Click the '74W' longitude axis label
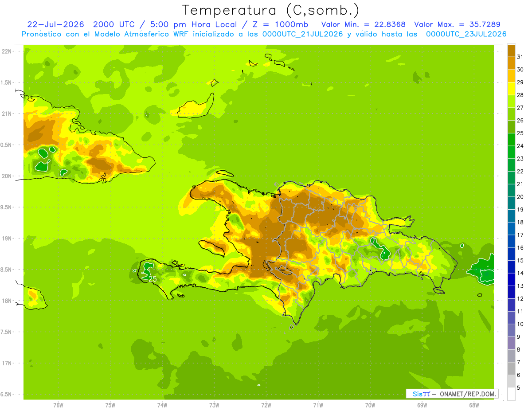This screenshot has width=532, height=411. 162,405
